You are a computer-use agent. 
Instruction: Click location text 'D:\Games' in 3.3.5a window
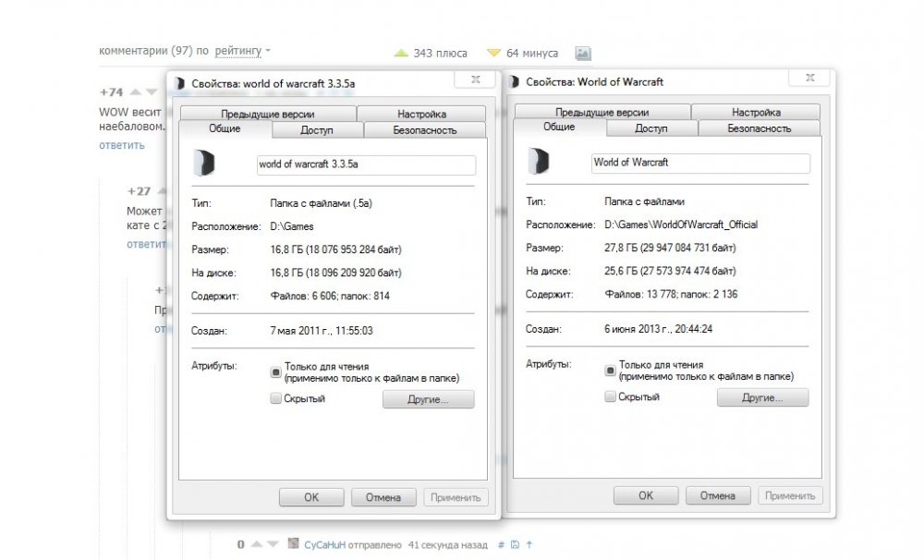click(x=292, y=226)
